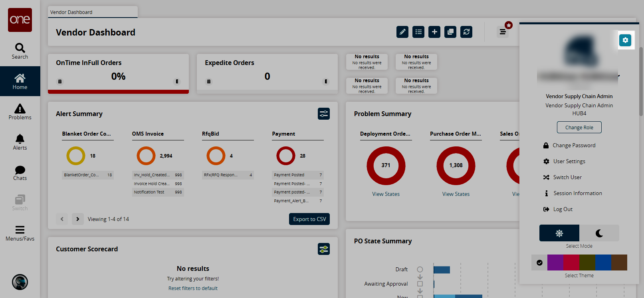
Task: Open Menus/Favs in the sidebar
Action: point(20,233)
